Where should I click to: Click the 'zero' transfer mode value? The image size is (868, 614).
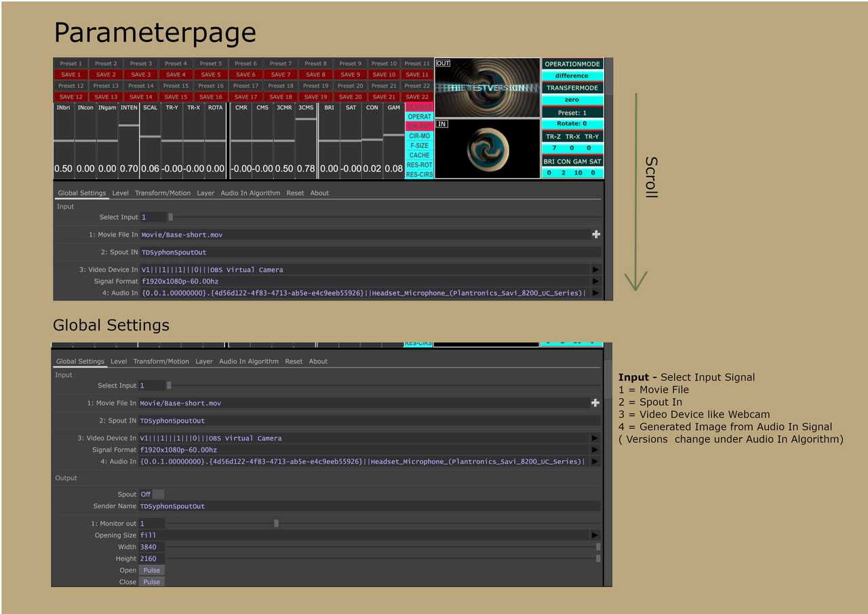(x=572, y=100)
